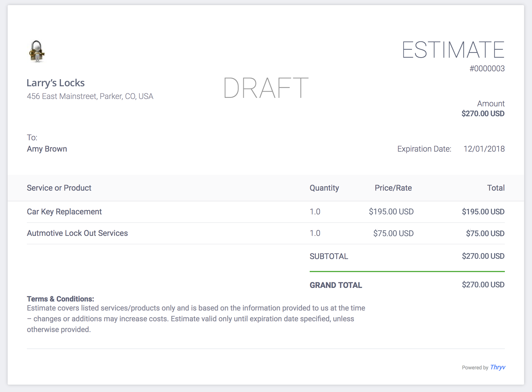532x392 pixels.
Task: Select the business name 'Larry's Locks'
Action: pos(55,83)
